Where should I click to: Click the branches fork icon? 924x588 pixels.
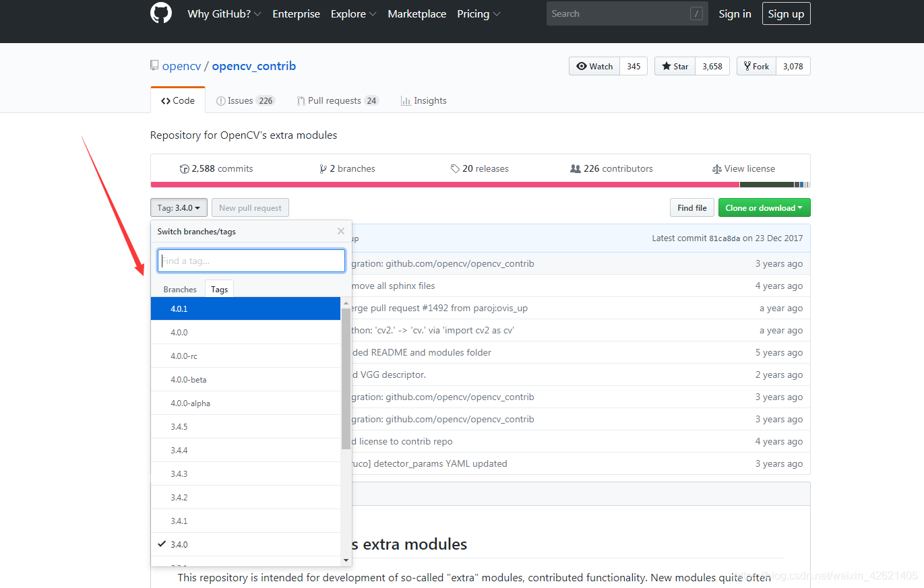(324, 169)
